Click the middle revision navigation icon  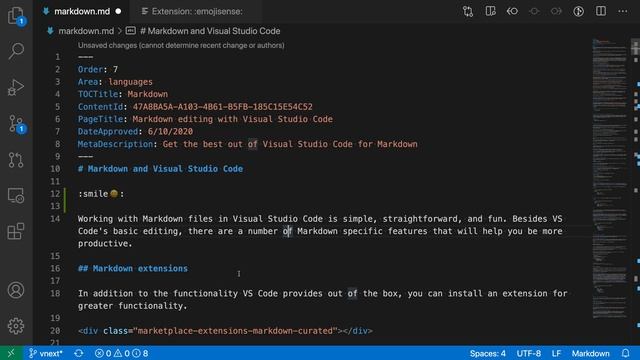[534, 11]
